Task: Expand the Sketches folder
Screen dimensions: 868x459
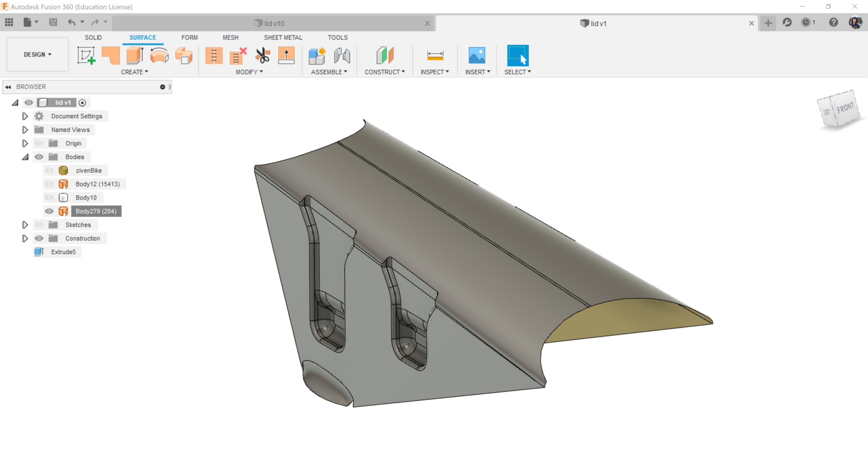Action: tap(25, 225)
